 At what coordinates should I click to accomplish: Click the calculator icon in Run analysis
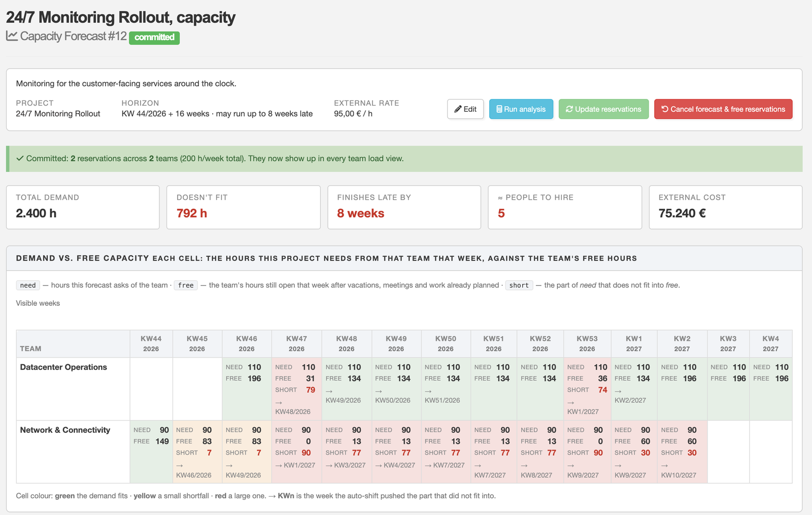coord(499,109)
